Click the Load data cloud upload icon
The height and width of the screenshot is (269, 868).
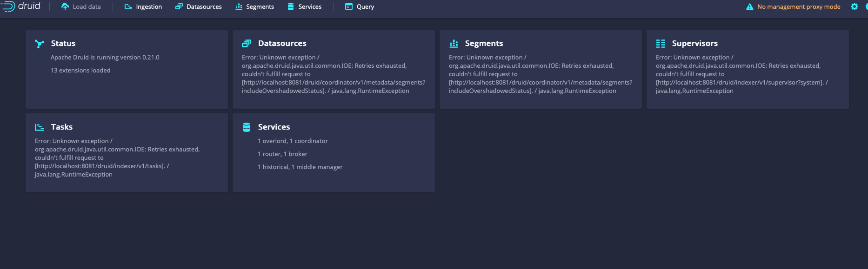click(x=65, y=7)
